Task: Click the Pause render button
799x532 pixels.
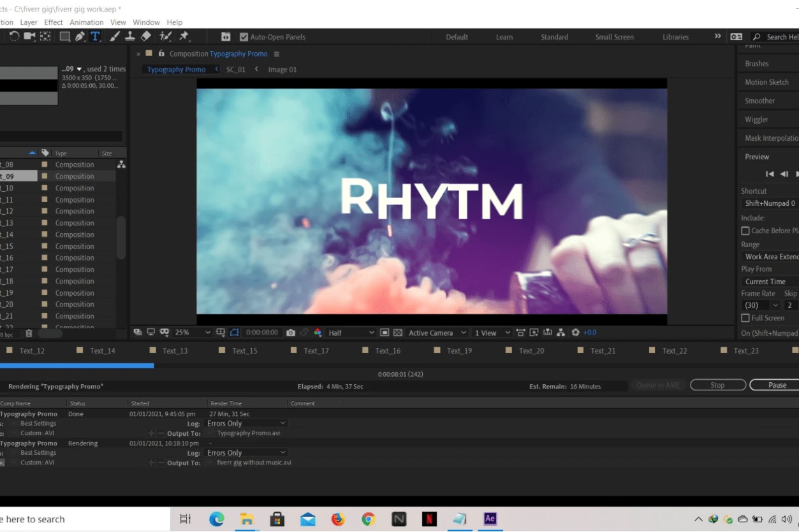Action: (777, 385)
